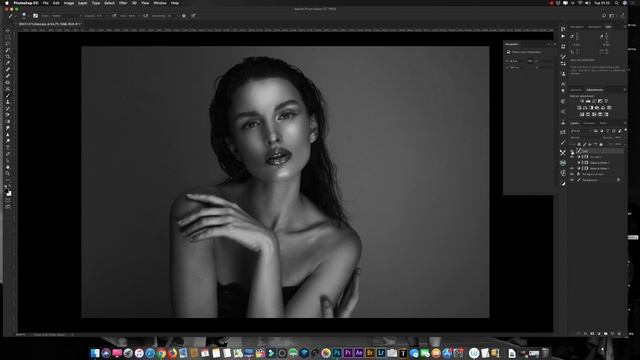Select the Move tool
Viewport: 640px width, 360px height.
click(8, 30)
